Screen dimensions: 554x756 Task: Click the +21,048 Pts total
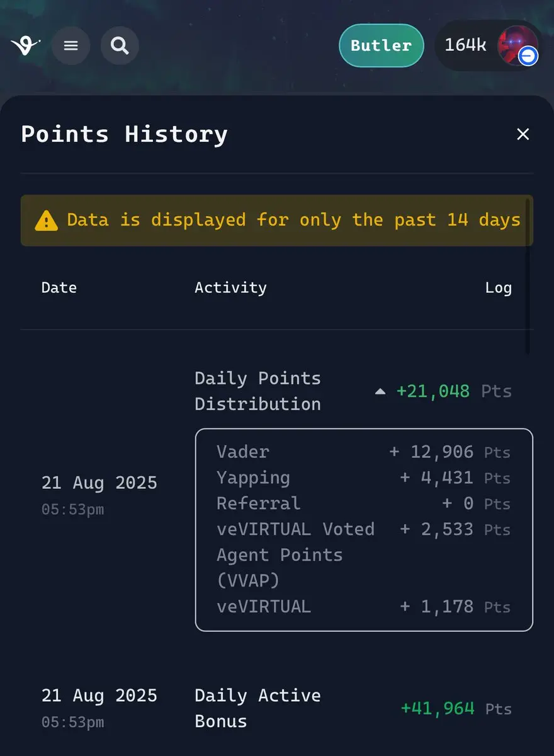tap(454, 391)
